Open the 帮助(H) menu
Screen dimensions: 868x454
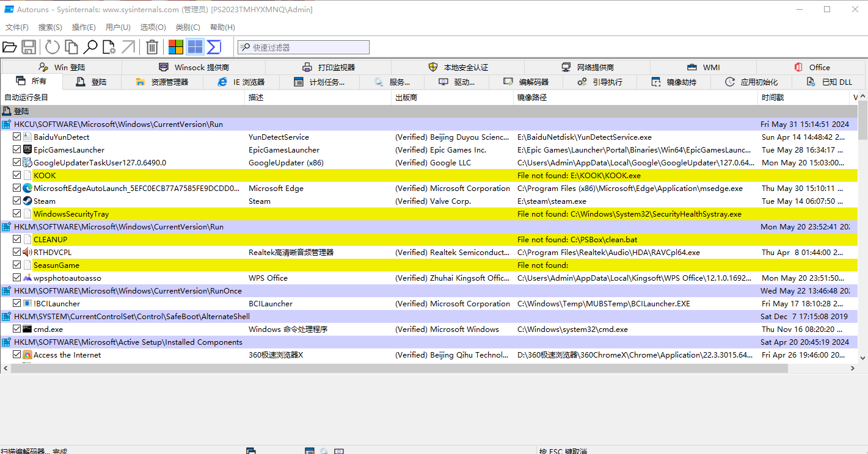[x=222, y=27]
